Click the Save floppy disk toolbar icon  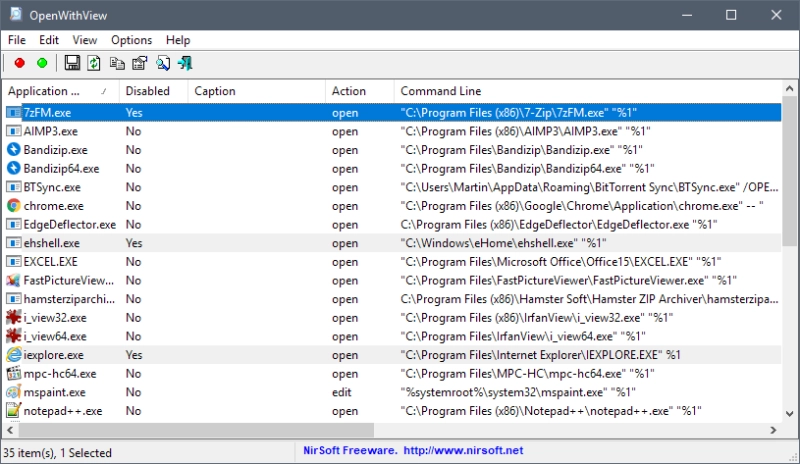coord(72,63)
